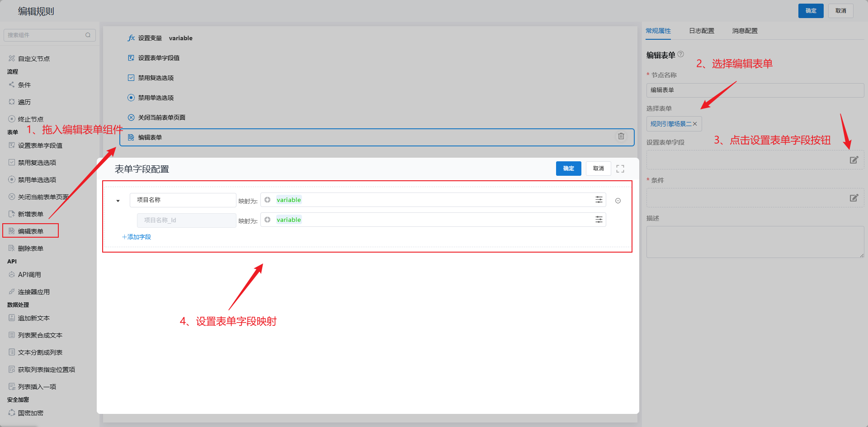
Task: Click edit icon in 设置表单字段 box
Action: point(854,160)
